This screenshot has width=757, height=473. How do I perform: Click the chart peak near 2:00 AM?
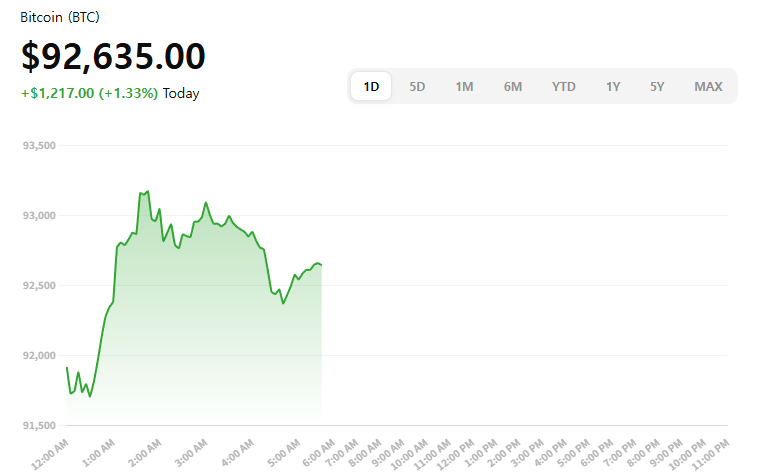pyautogui.click(x=147, y=191)
